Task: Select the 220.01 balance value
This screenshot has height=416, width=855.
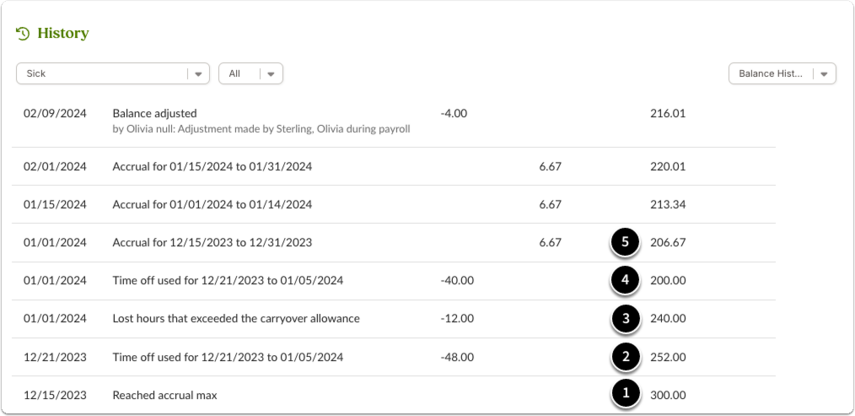Action: 668,167
